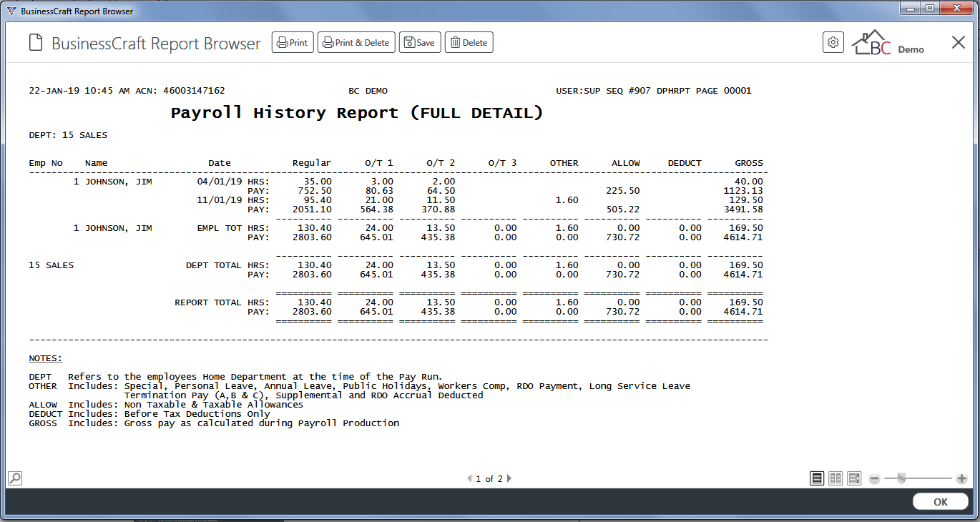Click the 'GROSS' column header
Viewport: 980px width, 522px height.
[749, 163]
